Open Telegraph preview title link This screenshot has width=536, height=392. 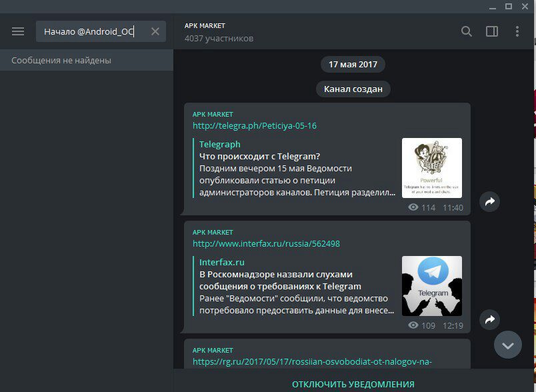tap(220, 144)
